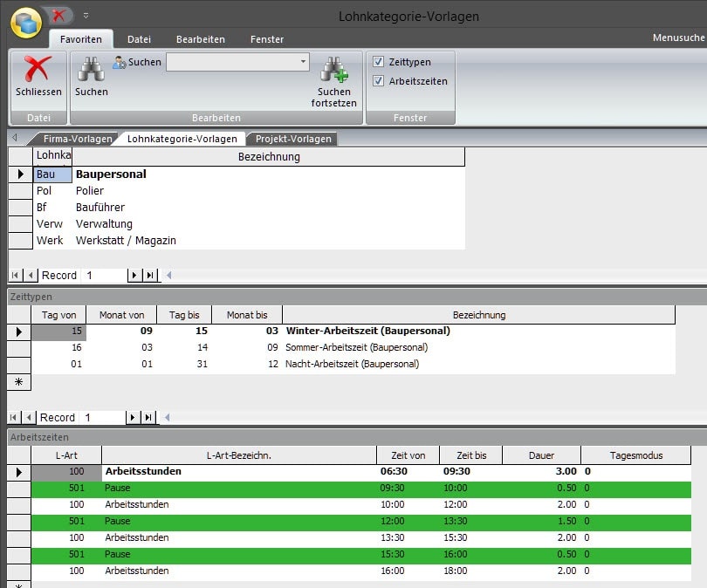Click the red X quick access icon
Image resolution: width=707 pixels, height=588 pixels.
tap(58, 16)
